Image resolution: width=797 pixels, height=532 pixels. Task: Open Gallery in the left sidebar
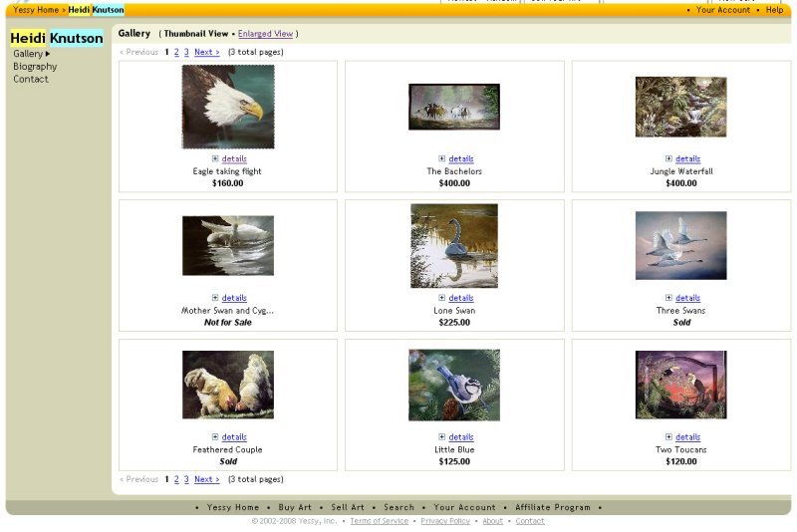[28, 54]
